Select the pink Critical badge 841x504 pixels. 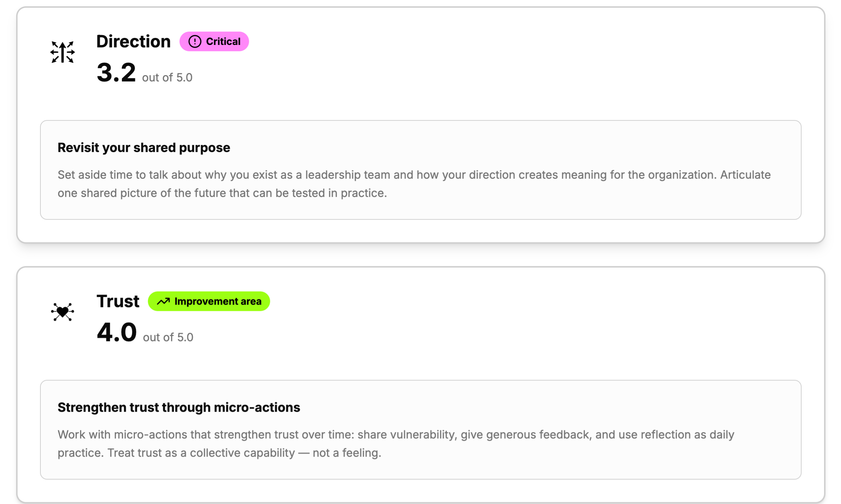[x=214, y=41]
